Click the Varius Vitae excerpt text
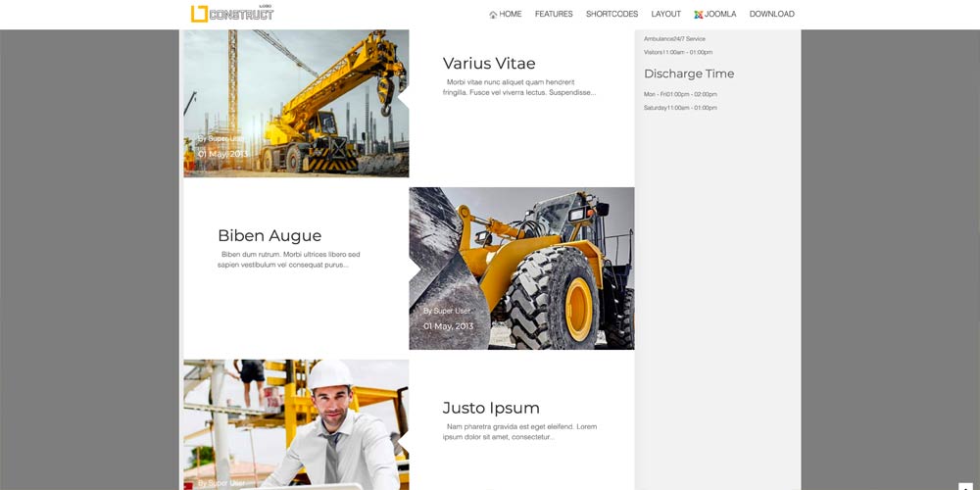Screen dimensions: 980x490 pyautogui.click(x=518, y=87)
